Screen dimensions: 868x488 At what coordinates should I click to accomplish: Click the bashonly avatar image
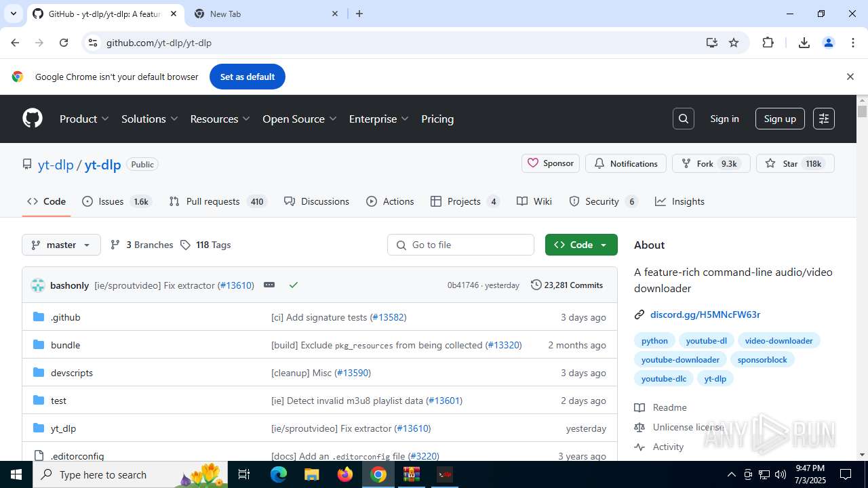[38, 285]
